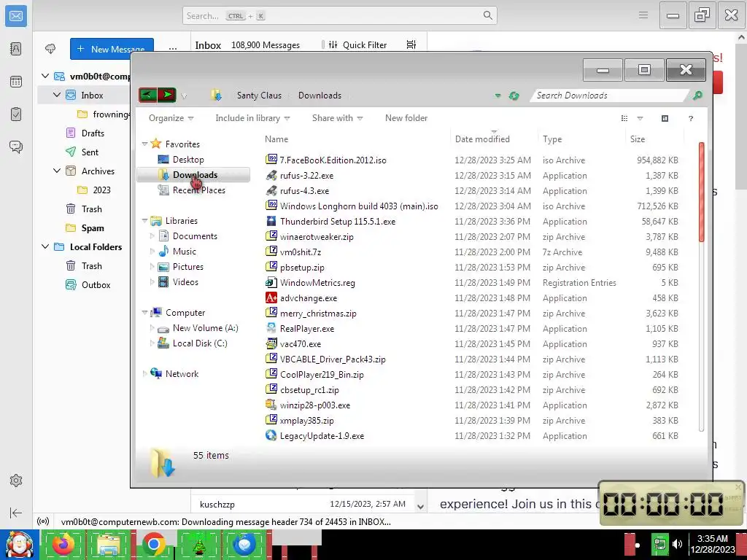Sort by Date modified column header
The width and height of the screenshot is (747, 560).
point(494,139)
